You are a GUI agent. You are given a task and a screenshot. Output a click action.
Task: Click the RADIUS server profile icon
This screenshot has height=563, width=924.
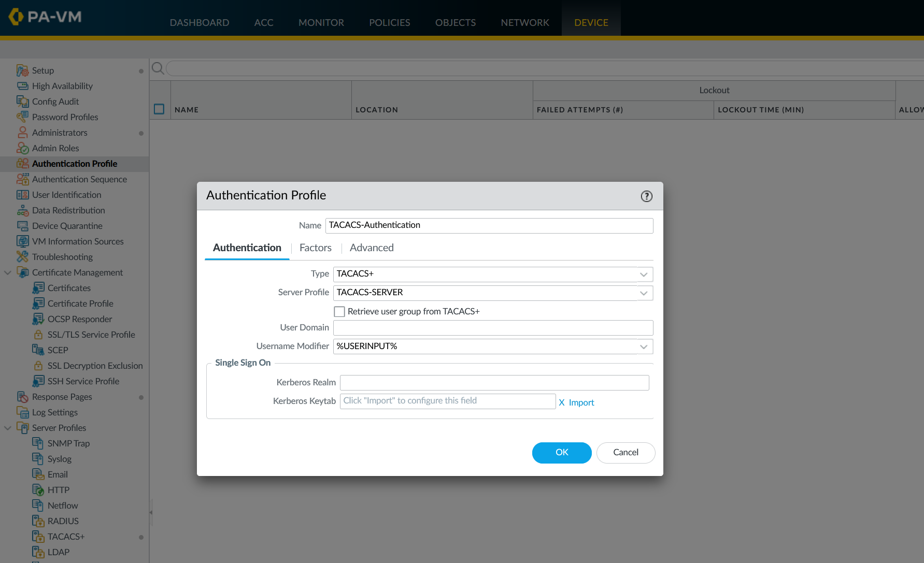(38, 521)
